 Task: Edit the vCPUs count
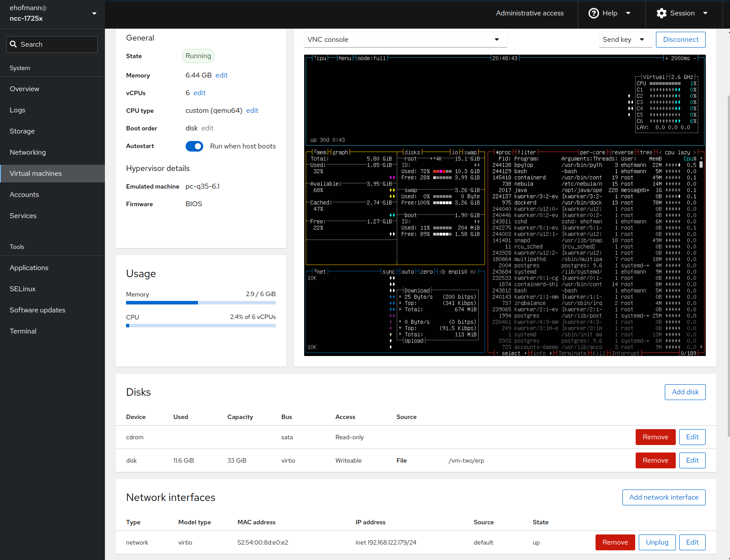pos(199,93)
